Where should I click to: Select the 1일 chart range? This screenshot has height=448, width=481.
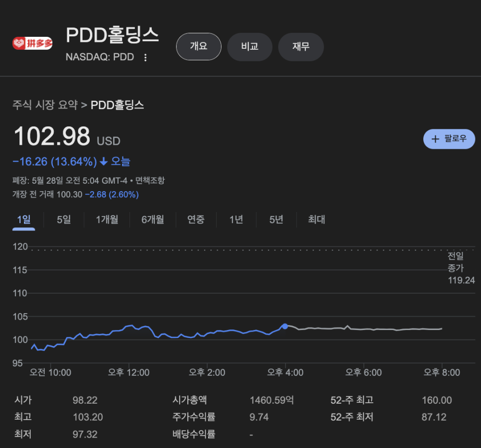[23, 220]
